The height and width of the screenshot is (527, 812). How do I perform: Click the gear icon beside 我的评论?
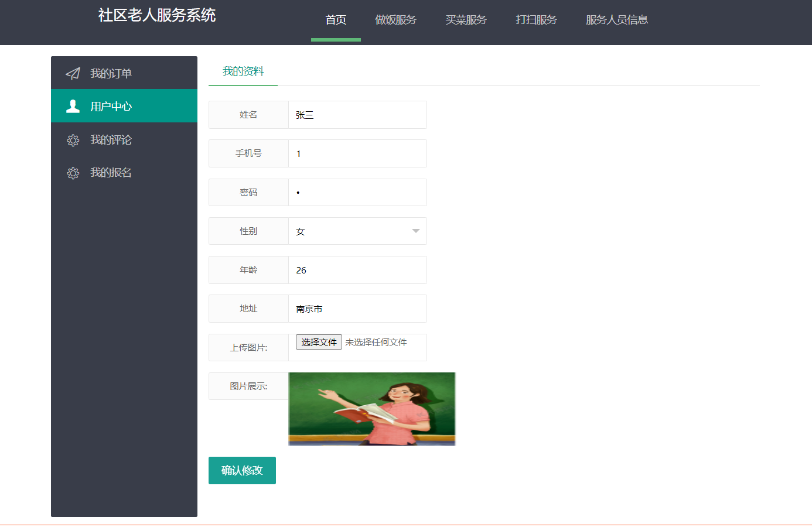click(72, 139)
